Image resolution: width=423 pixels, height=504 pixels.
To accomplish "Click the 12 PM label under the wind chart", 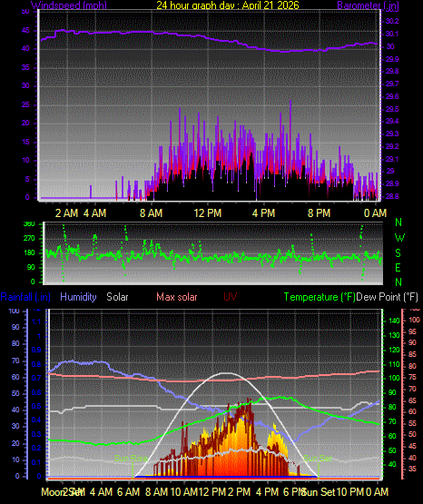I will tap(208, 212).
